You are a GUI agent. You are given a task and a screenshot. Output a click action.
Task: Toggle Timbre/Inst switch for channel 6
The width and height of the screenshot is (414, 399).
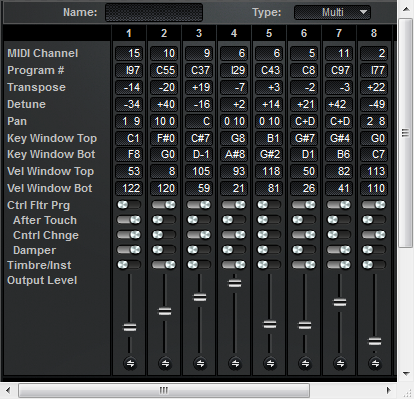click(304, 265)
